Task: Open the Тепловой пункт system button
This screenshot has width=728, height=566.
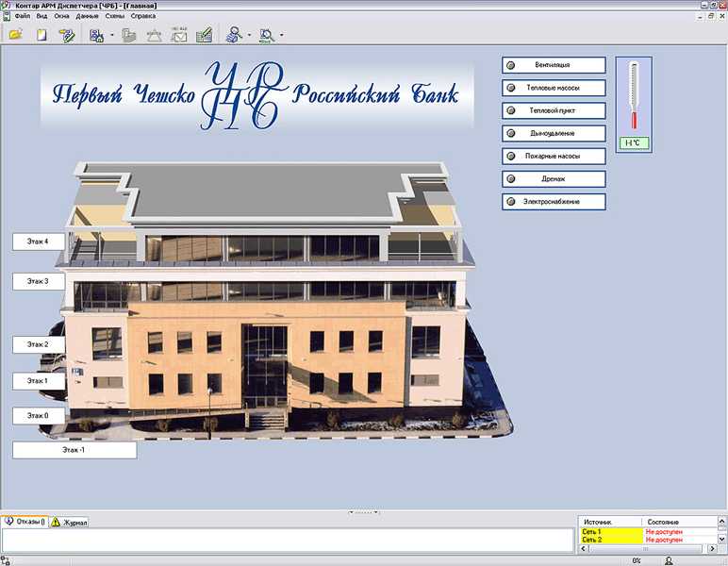Action: pos(554,110)
